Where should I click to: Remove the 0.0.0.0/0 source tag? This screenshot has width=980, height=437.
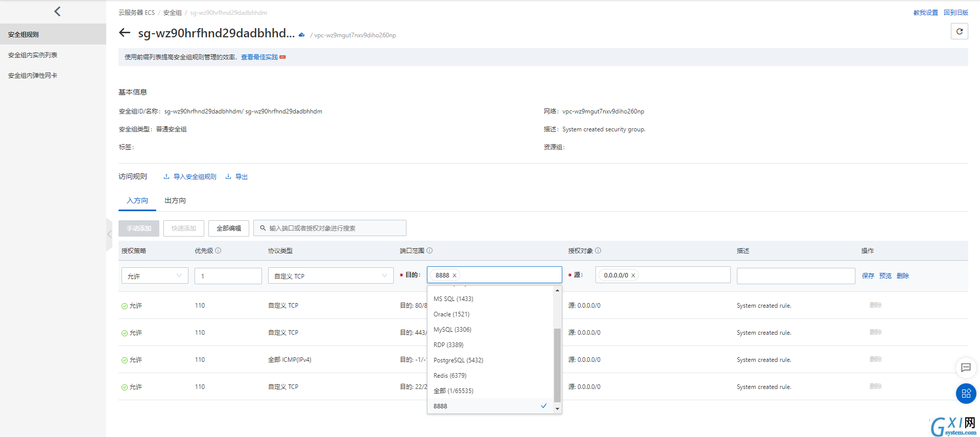[x=633, y=275]
